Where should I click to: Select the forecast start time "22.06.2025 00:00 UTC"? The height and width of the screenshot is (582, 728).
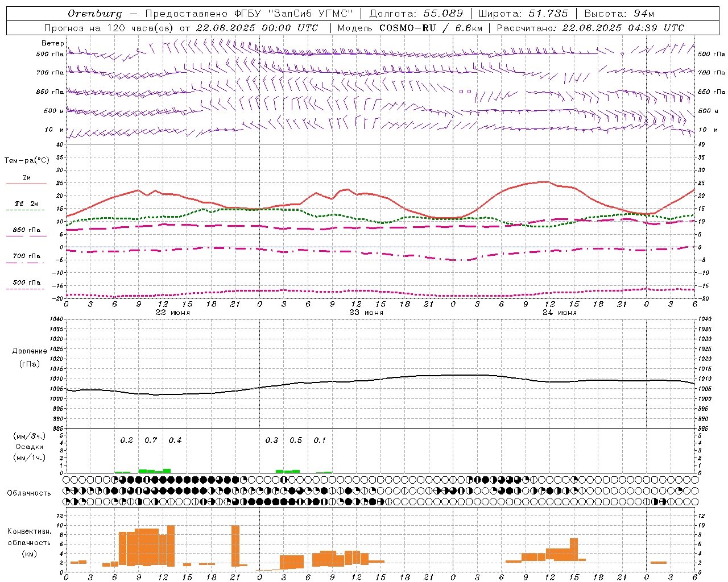(x=257, y=28)
